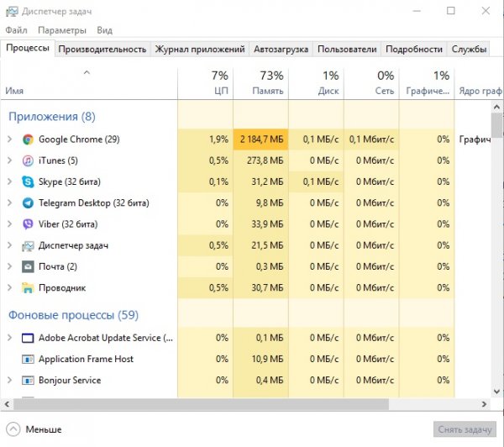Select the Проводник folder icon

(x=28, y=287)
